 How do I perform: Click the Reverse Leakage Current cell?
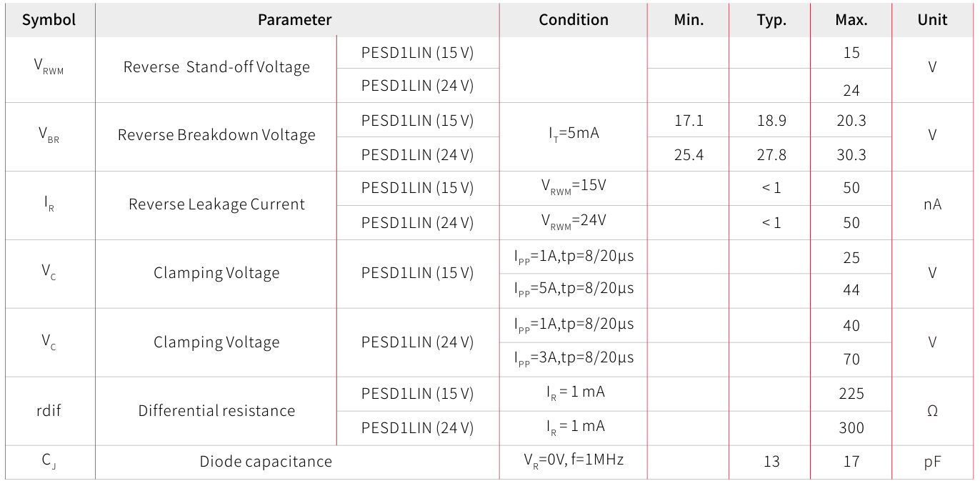coord(216,204)
